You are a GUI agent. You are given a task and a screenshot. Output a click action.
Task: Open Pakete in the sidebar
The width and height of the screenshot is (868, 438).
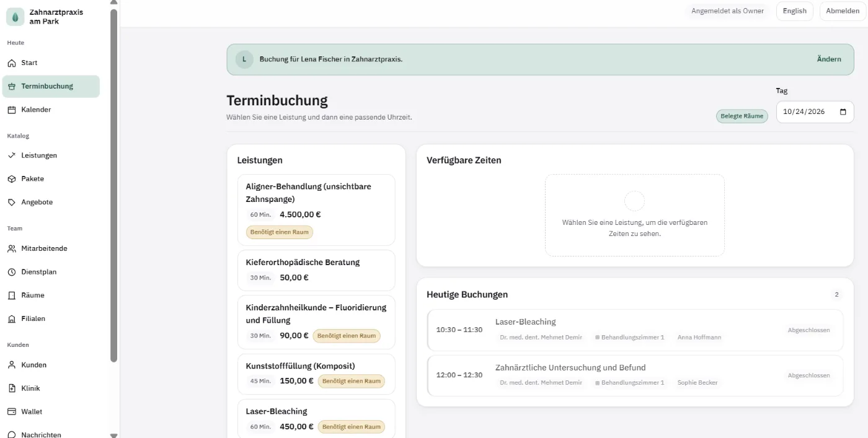[51, 179]
